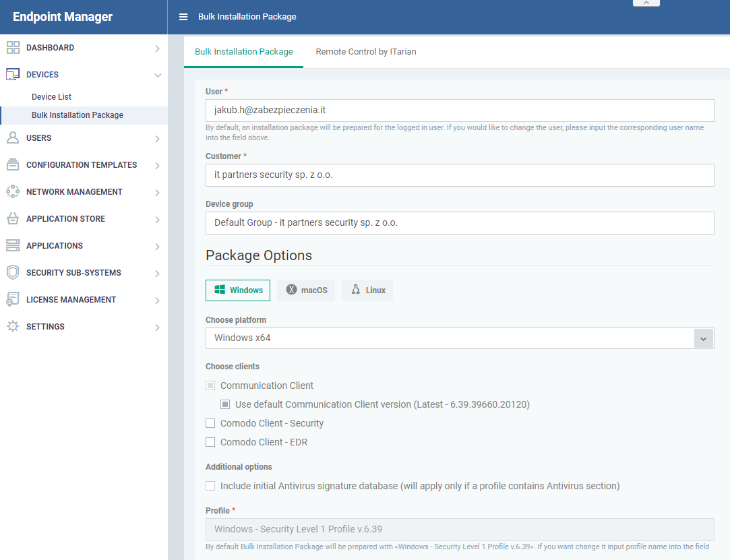The image size is (730, 560).
Task: Click the Windows x64 platform select box
Action: (x=460, y=338)
